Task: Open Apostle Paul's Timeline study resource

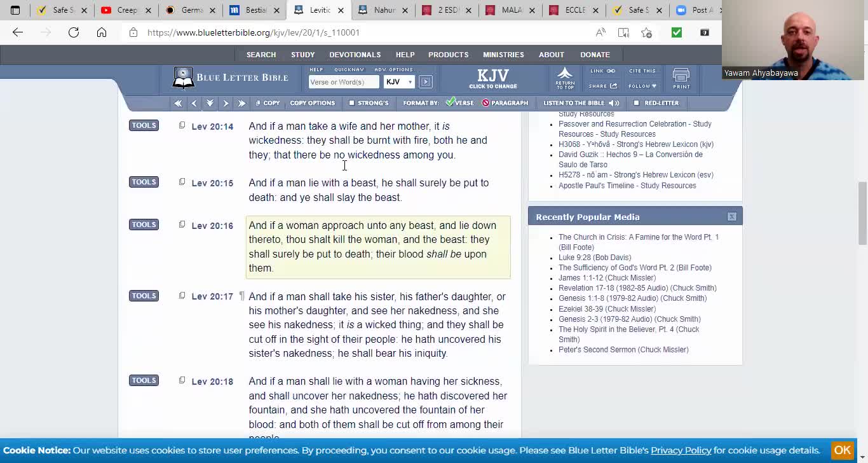Action: tap(627, 186)
